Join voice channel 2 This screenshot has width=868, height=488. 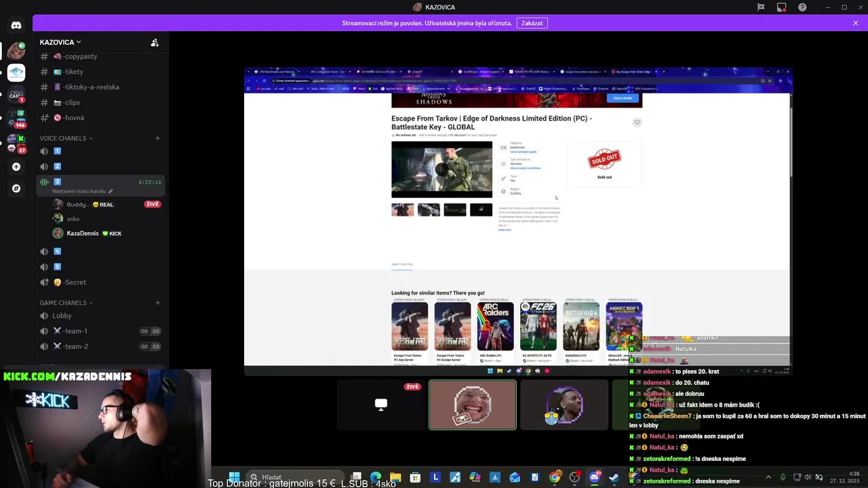(x=100, y=167)
